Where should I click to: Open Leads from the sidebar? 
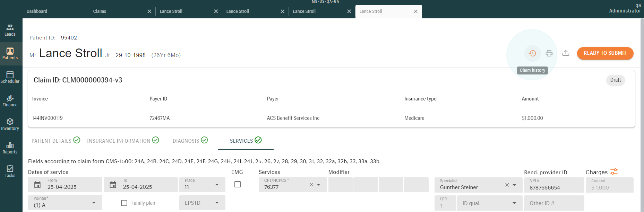click(10, 30)
